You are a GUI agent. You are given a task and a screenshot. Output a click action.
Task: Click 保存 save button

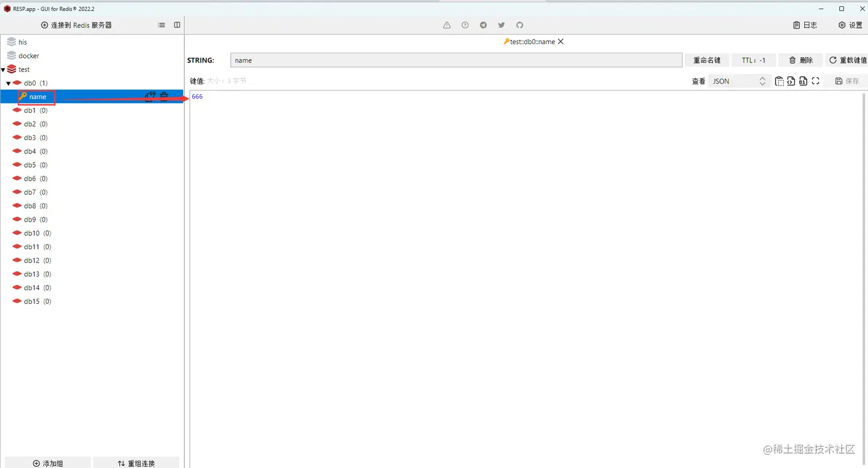coord(847,82)
